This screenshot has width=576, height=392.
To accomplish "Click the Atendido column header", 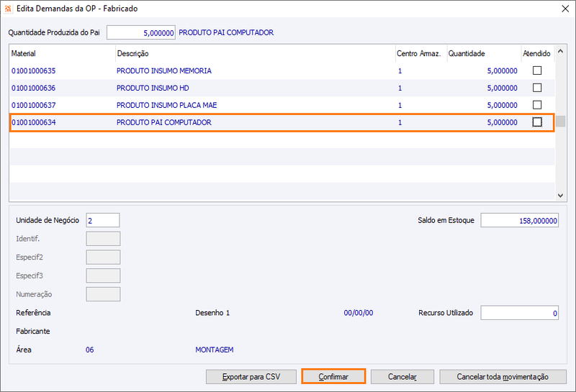I will (536, 54).
